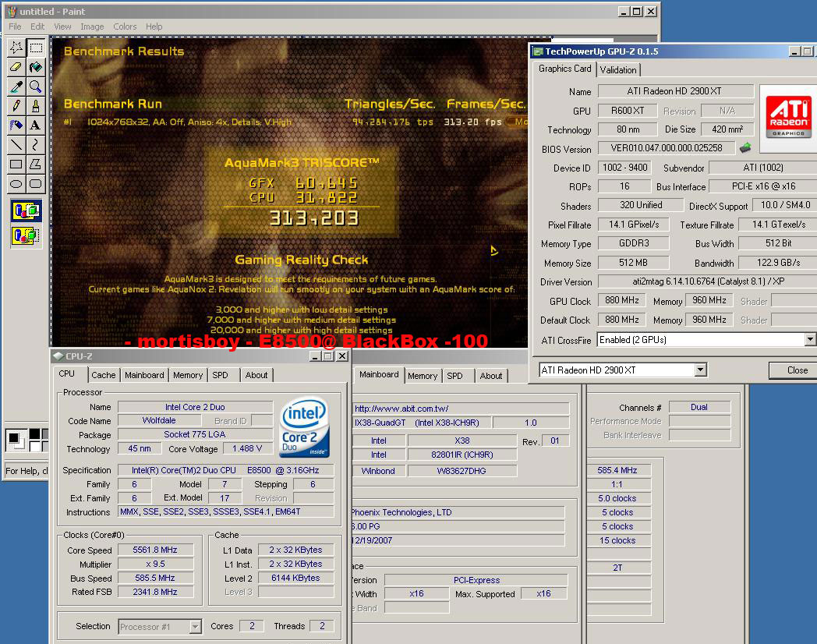
Task: Select the Polygon shape tool
Action: coord(36,165)
